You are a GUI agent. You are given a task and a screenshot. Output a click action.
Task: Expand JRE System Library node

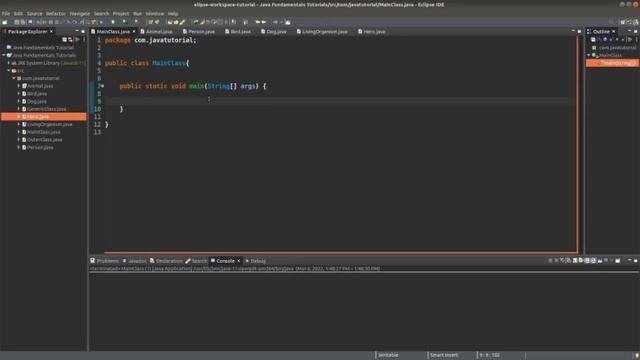point(9,63)
